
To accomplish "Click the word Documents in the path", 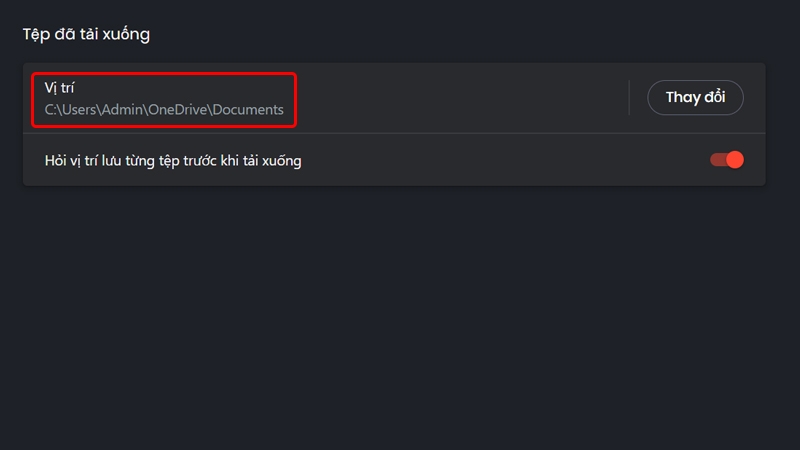I will pos(247,110).
